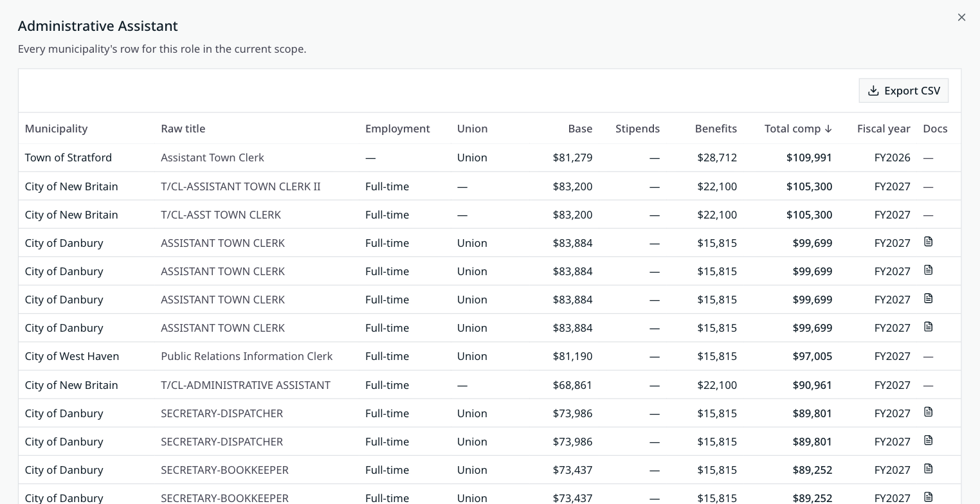Select the T/CL-ADMINISTRATIVE ASSISTANT title
The width and height of the screenshot is (980, 504).
pyautogui.click(x=246, y=385)
